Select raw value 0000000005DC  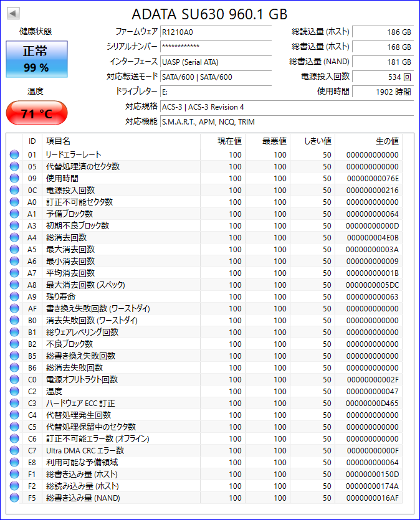click(373, 285)
